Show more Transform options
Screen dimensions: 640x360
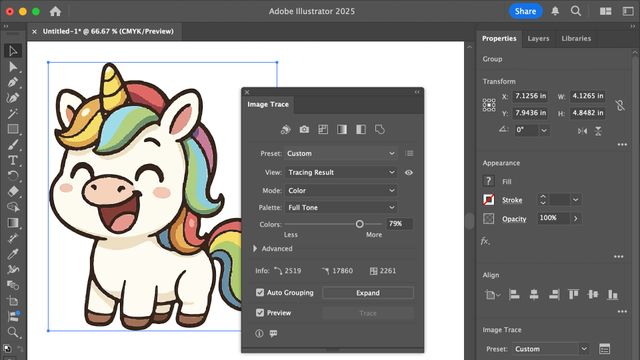[x=622, y=144]
